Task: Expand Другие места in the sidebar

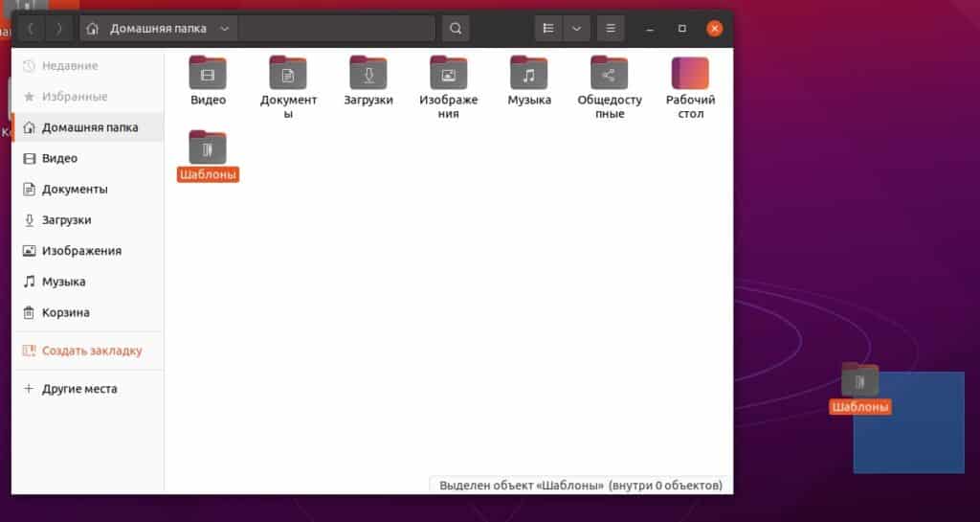Action: tap(78, 389)
